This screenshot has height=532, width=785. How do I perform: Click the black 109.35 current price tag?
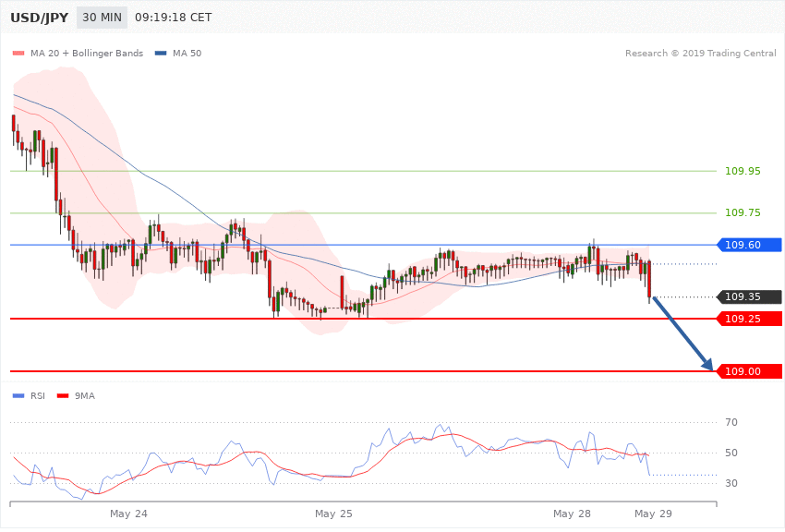coord(748,296)
